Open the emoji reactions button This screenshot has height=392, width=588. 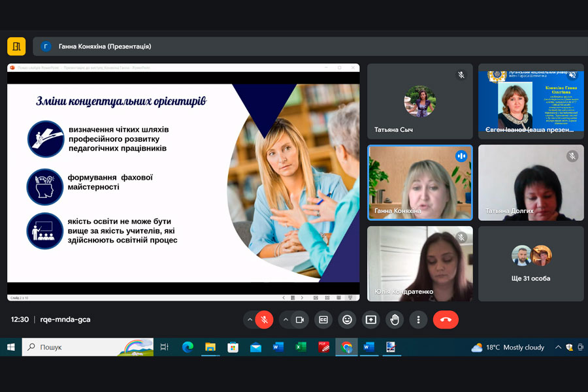(x=347, y=319)
